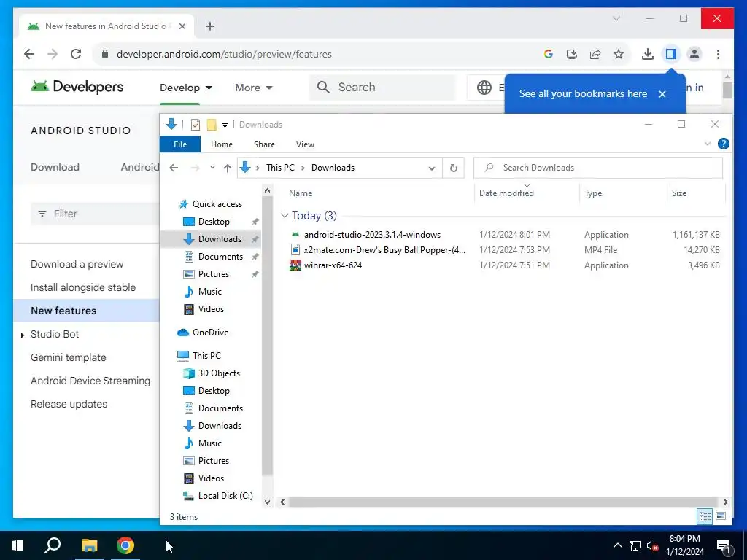747x560 pixels.
Task: Click the Android Developers search box
Action: [x=382, y=87]
